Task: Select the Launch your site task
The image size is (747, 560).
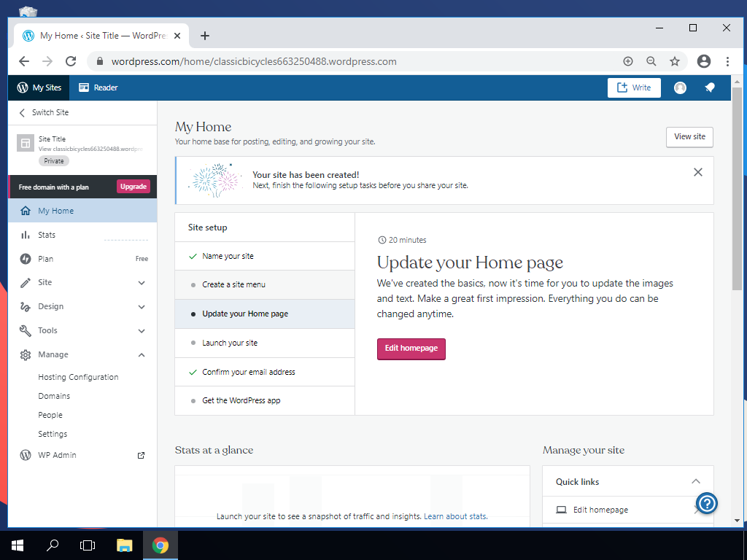Action: pos(265,343)
